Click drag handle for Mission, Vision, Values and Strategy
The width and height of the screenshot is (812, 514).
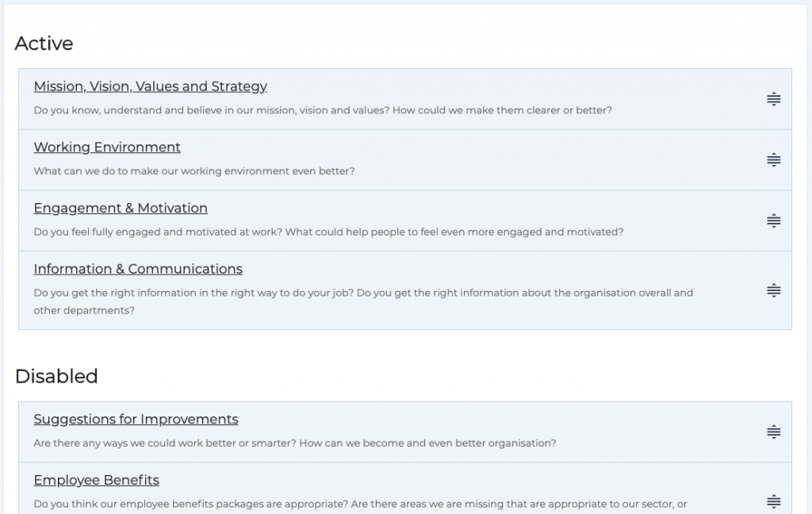click(773, 98)
